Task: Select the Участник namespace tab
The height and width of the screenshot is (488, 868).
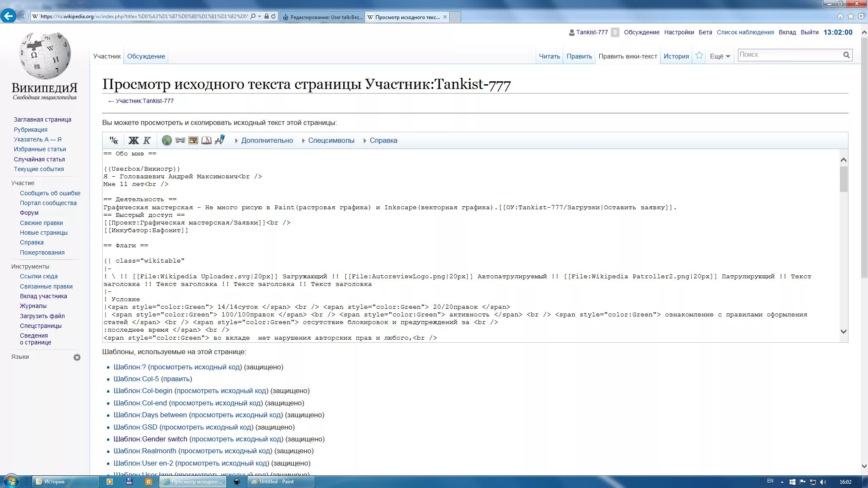Action: click(x=107, y=56)
